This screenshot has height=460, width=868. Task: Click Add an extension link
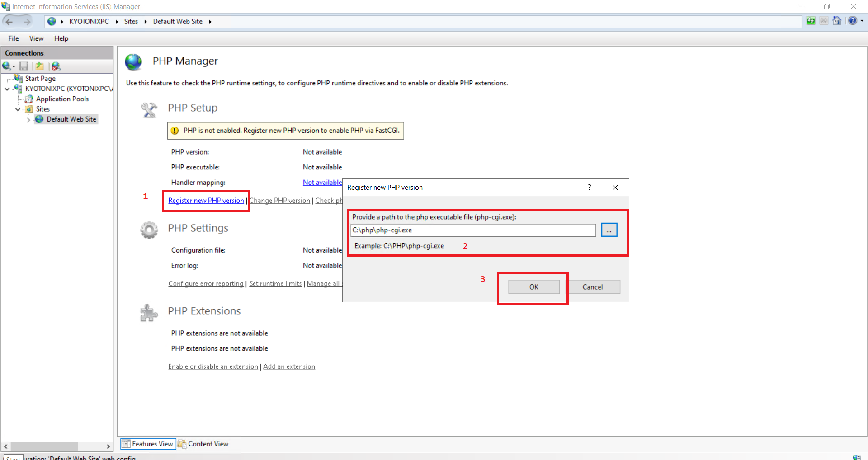pyautogui.click(x=289, y=367)
